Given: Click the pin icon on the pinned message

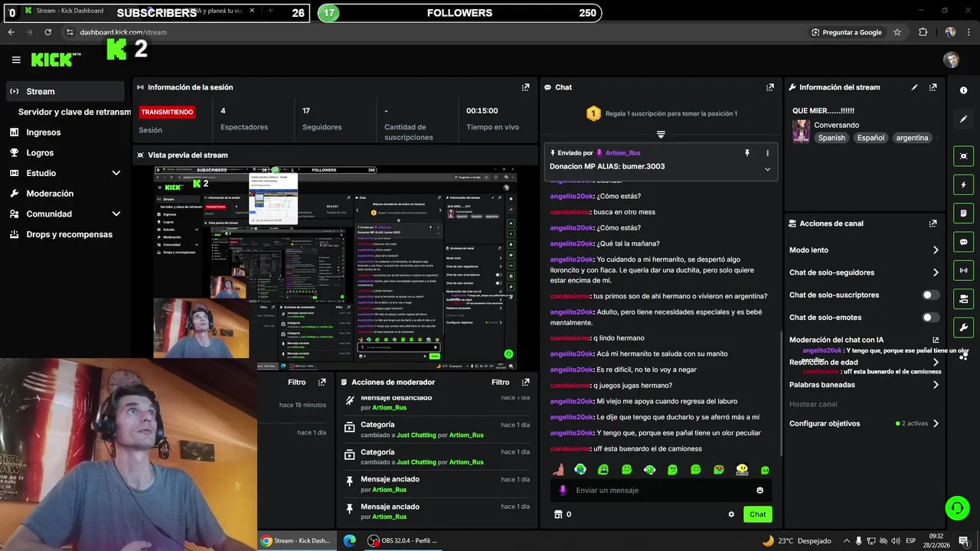Looking at the screenshot, I should [x=747, y=153].
